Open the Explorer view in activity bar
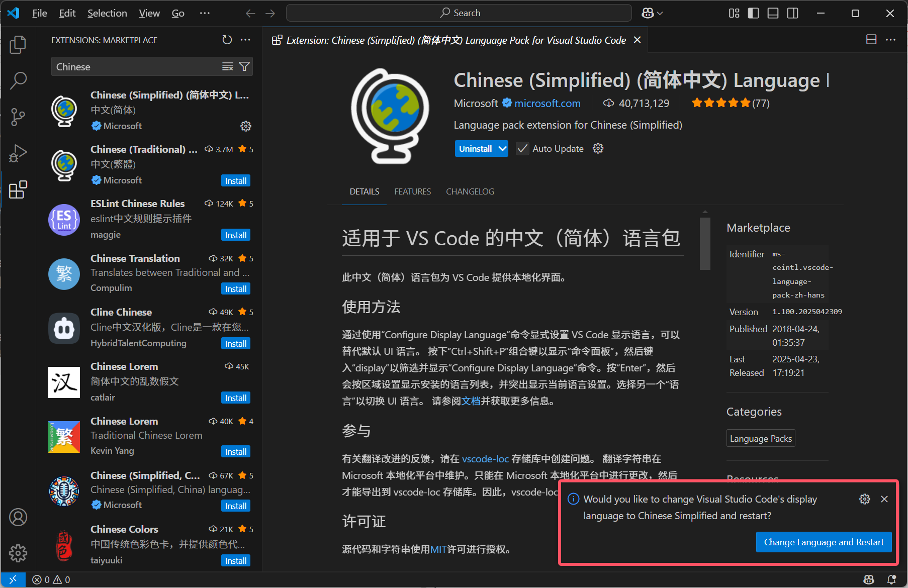Image resolution: width=908 pixels, height=588 pixels. 18,45
